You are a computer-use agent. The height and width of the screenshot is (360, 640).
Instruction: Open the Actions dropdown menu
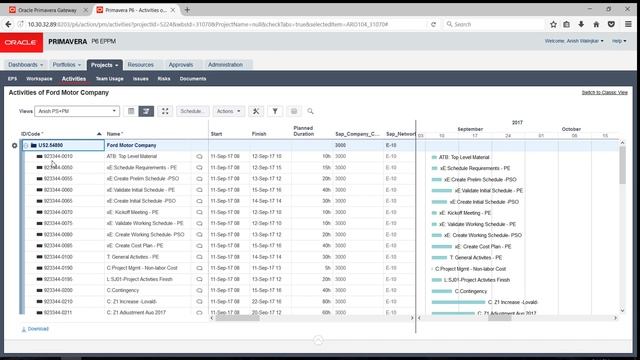pyautogui.click(x=229, y=111)
